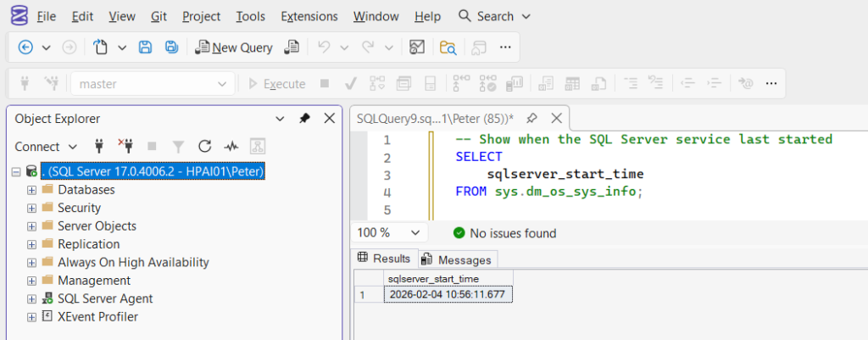Toggle Include Client Statistics
Screen dimensions: 868x340
pyautogui.click(x=515, y=84)
